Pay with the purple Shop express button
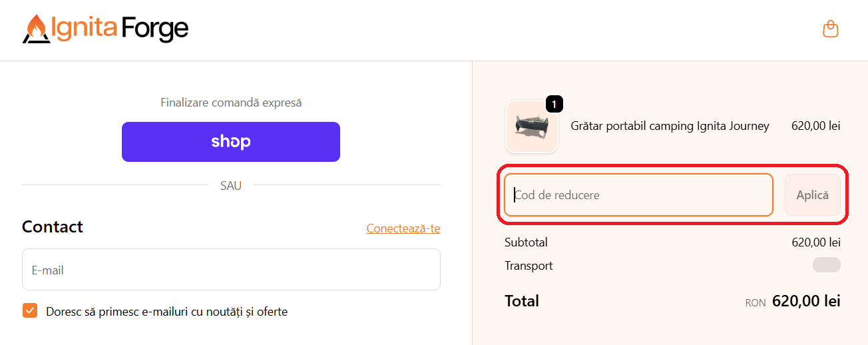This screenshot has width=868, height=345. tap(231, 142)
